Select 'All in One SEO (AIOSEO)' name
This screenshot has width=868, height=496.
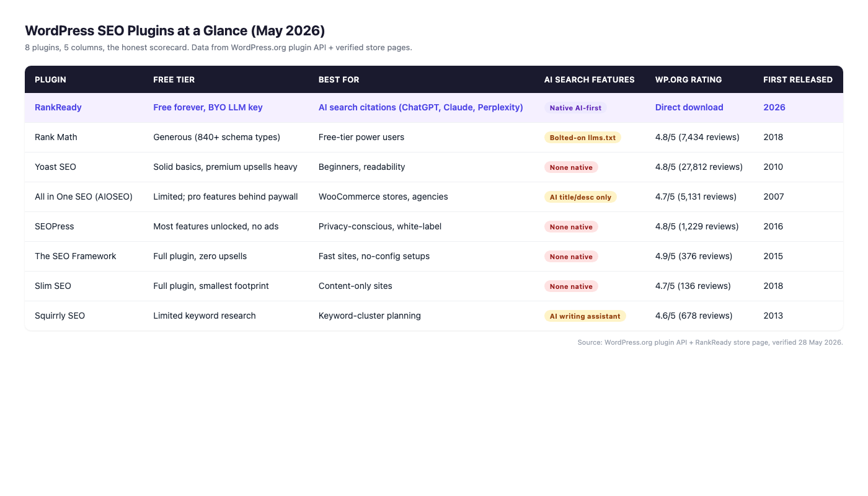click(x=84, y=197)
